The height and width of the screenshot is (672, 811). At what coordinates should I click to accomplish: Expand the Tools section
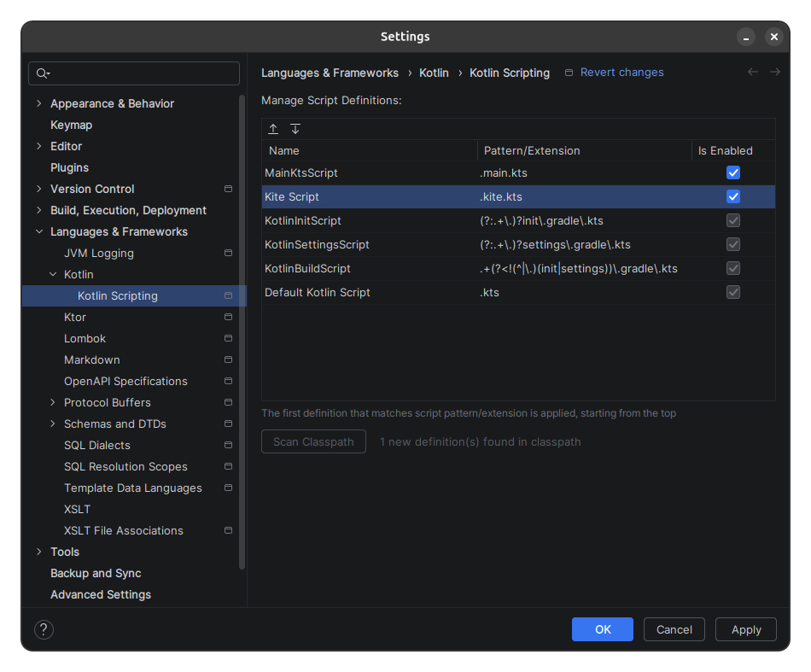coord(39,552)
